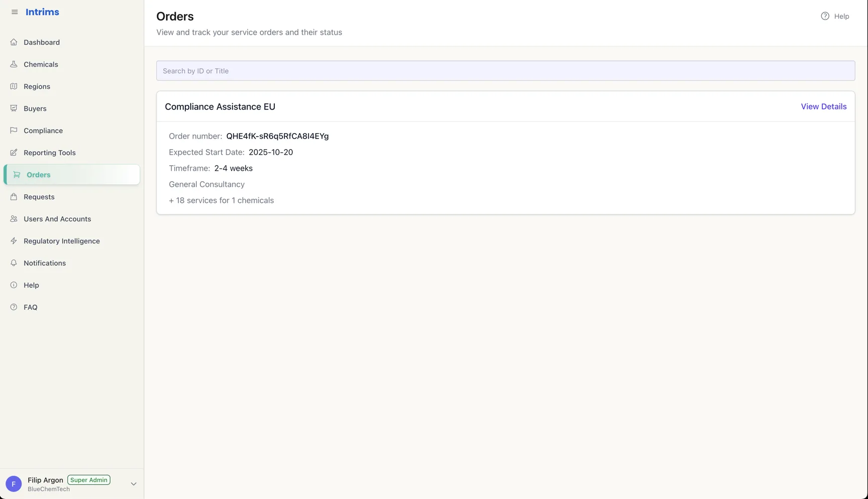Click the Intrims logo link
Image resolution: width=868 pixels, height=499 pixels.
[x=42, y=12]
